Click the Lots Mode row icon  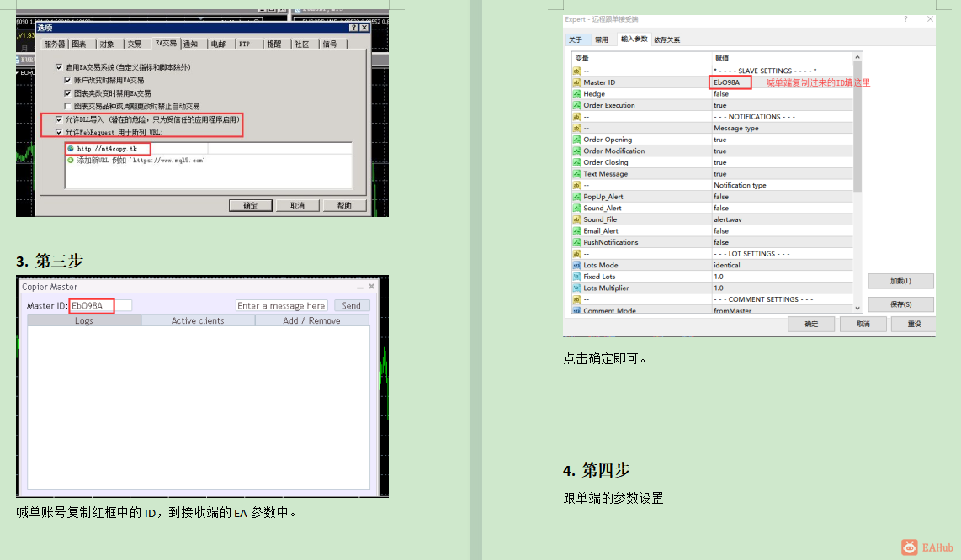click(x=576, y=266)
